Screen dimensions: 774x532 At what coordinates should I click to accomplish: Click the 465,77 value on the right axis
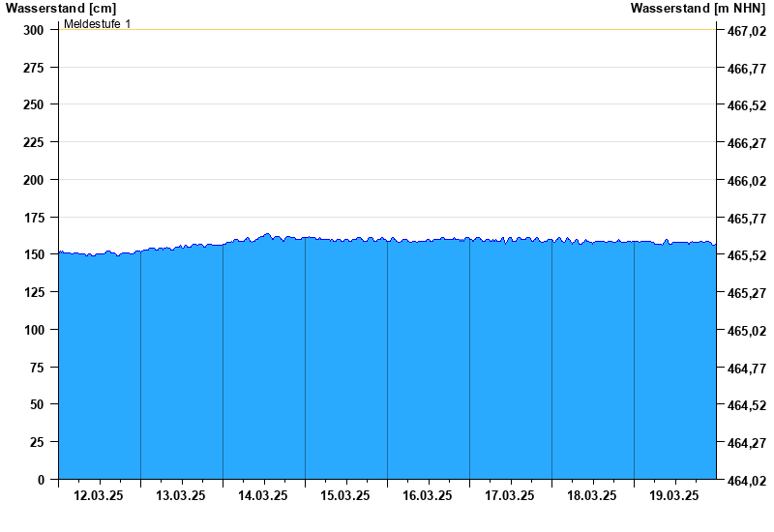point(747,219)
